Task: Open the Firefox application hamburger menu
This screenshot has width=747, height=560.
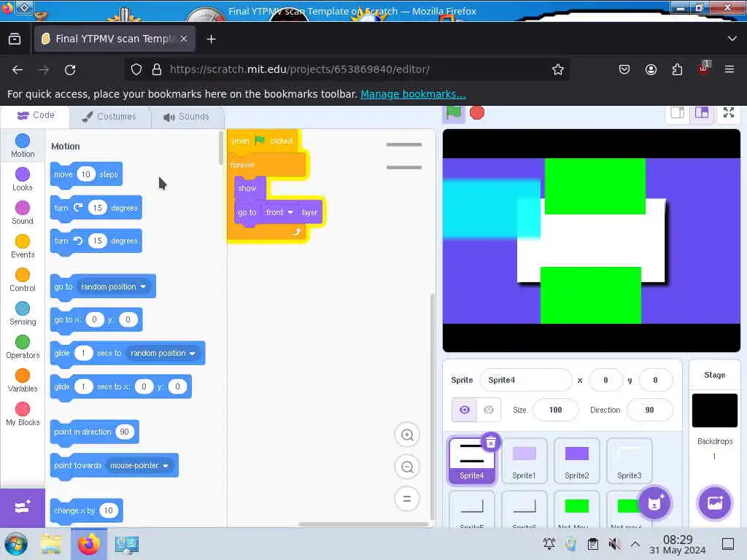Action: click(729, 69)
